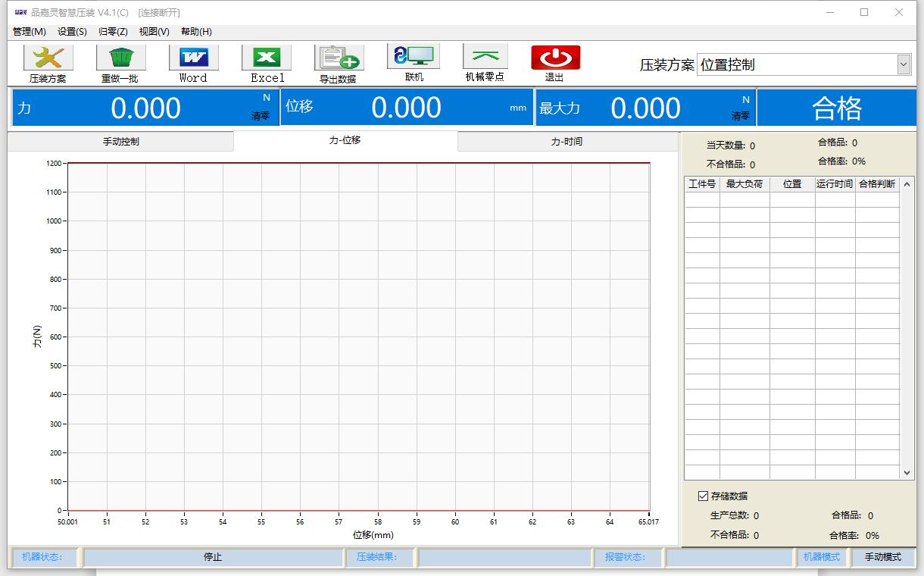This screenshot has width=924, height=576.
Task: Expand the 压装方案 dropdown arrow
Action: 903,65
